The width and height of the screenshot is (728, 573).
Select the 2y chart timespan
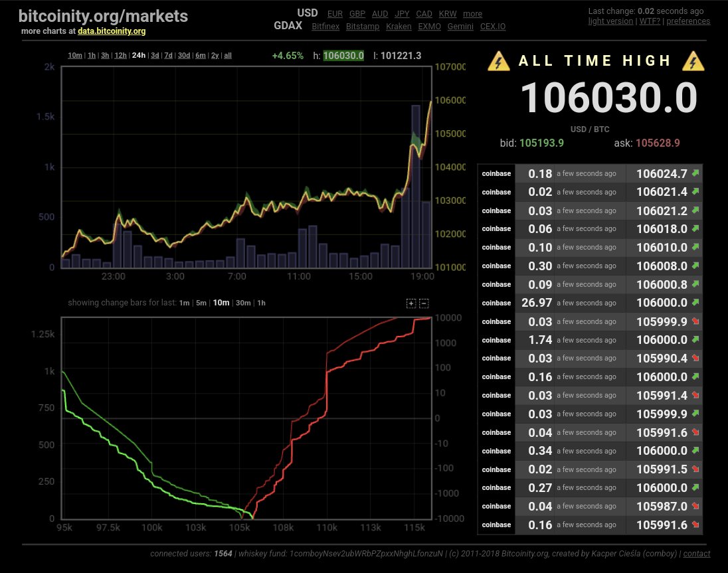click(215, 55)
